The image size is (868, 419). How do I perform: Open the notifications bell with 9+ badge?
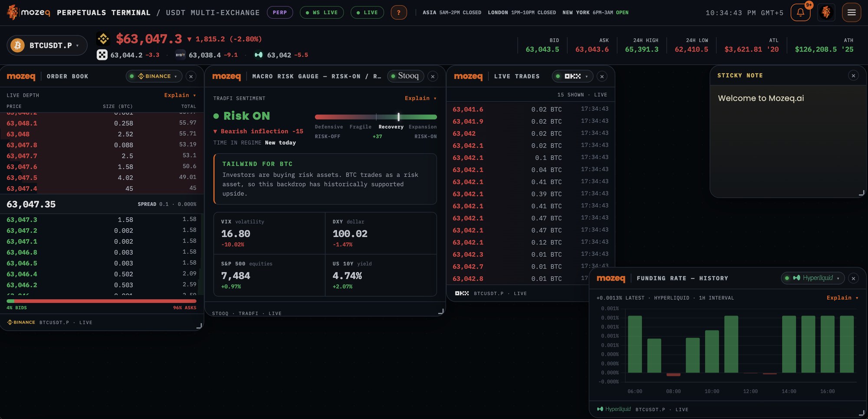(800, 13)
